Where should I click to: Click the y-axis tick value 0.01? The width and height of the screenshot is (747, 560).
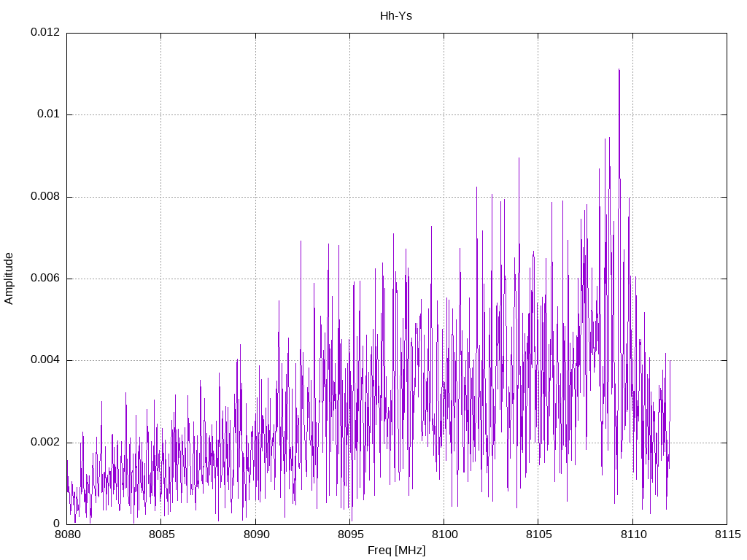[49, 114]
